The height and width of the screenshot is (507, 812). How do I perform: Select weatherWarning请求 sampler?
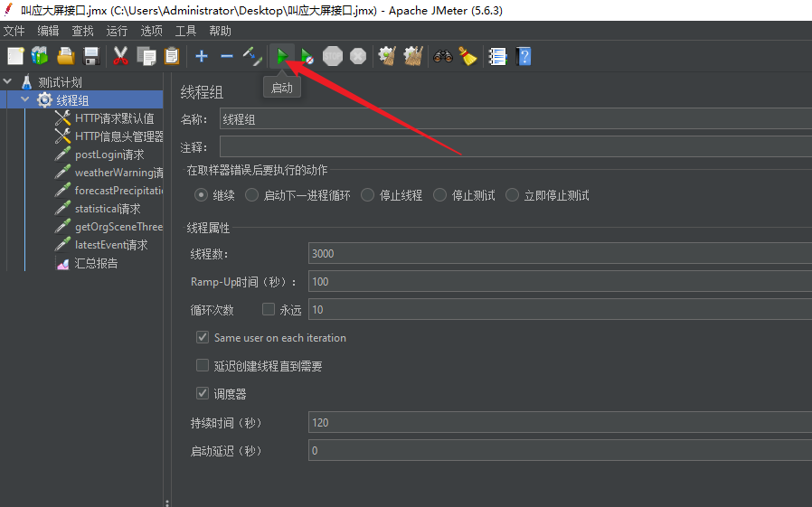pos(119,173)
